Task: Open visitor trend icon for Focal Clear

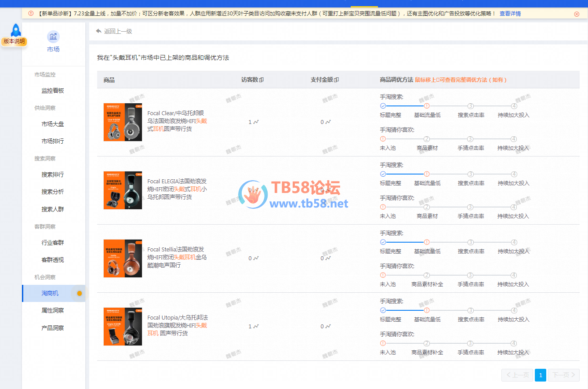Action: click(256, 122)
